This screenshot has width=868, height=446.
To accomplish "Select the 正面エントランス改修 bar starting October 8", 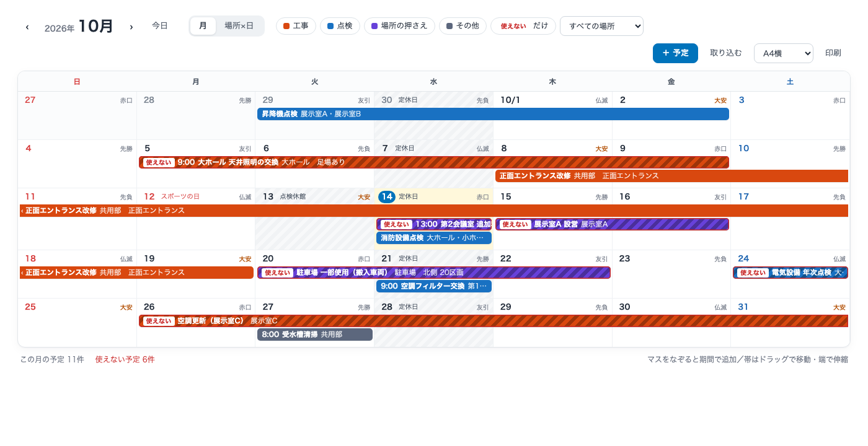I will (x=671, y=176).
